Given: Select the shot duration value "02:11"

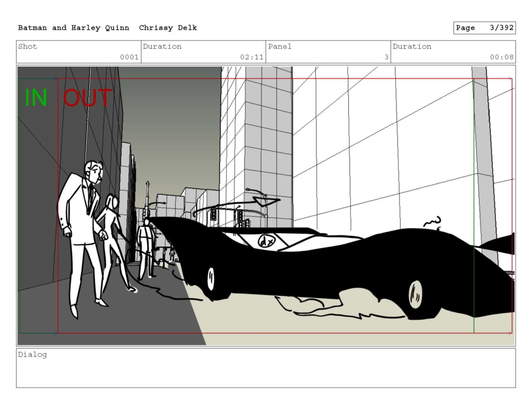Looking at the screenshot, I should click(252, 57).
